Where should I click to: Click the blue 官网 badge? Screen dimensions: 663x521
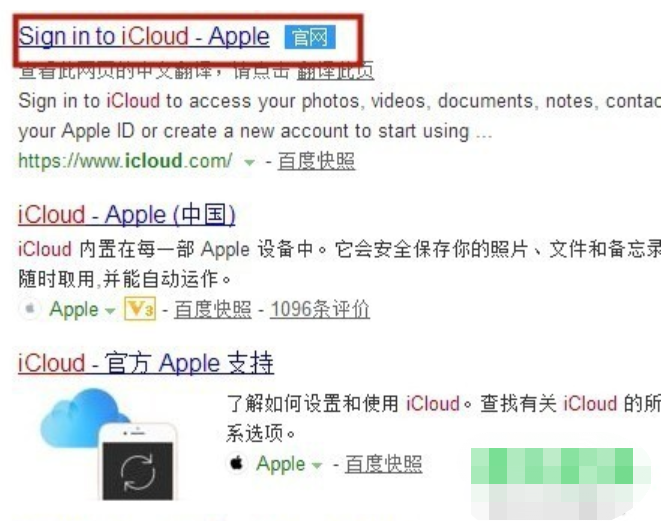pos(310,37)
